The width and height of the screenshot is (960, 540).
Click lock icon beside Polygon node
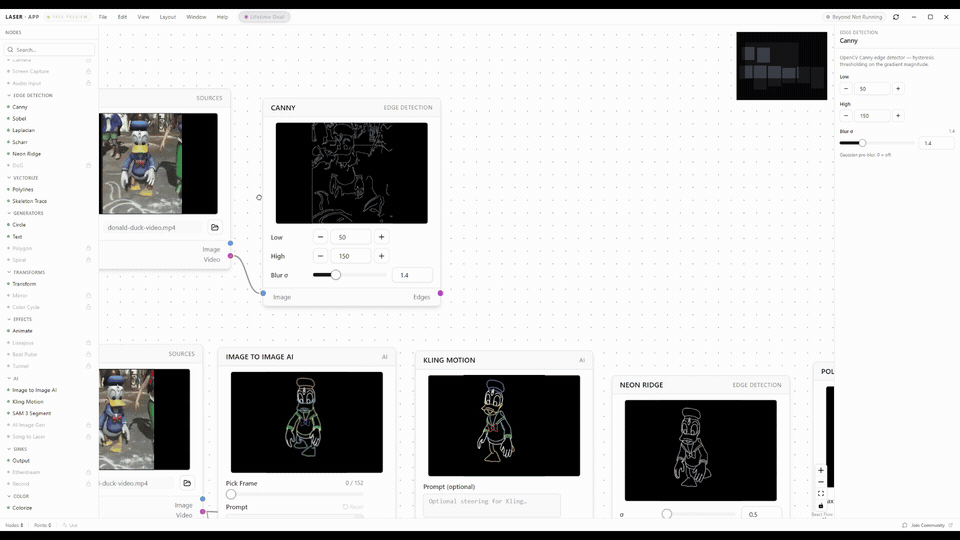click(88, 248)
